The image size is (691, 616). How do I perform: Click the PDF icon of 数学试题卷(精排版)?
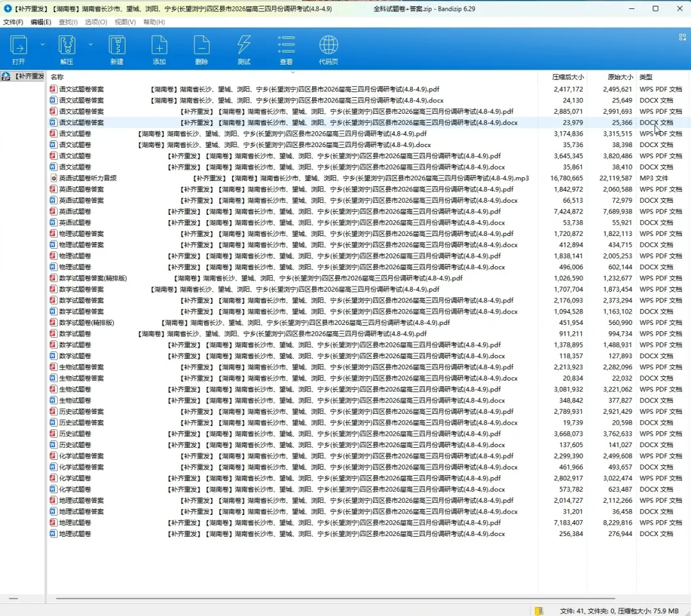tap(53, 322)
